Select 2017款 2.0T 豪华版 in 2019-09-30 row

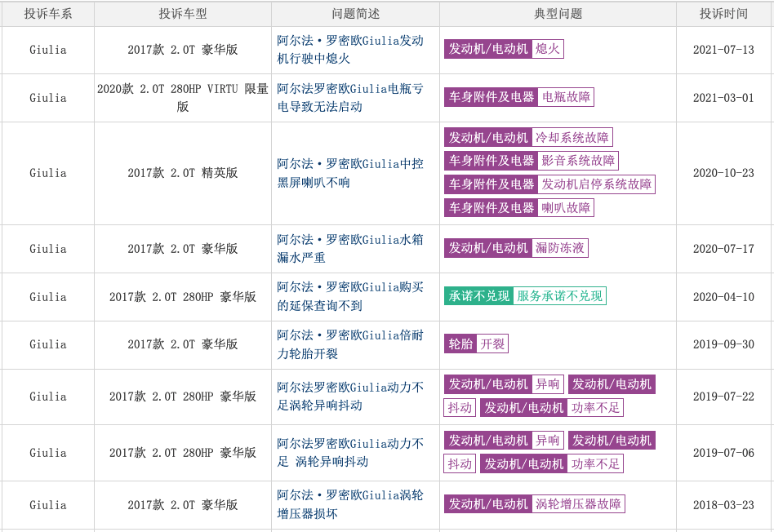pos(183,344)
